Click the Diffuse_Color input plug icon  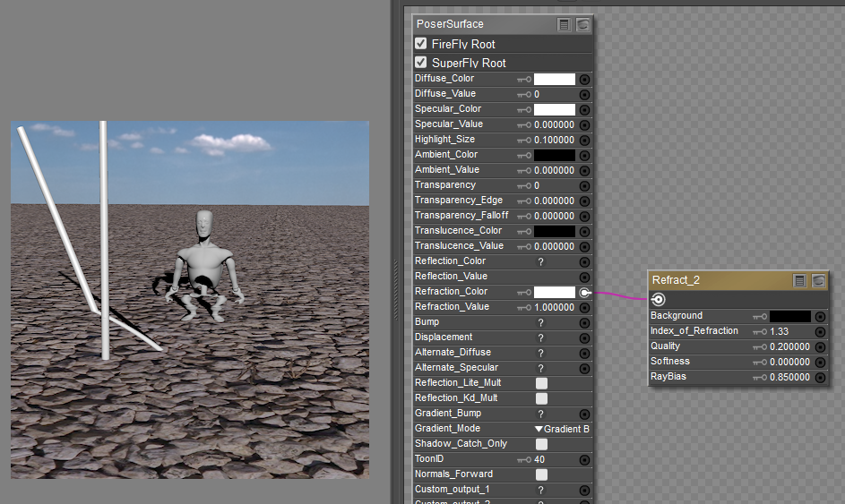[584, 79]
